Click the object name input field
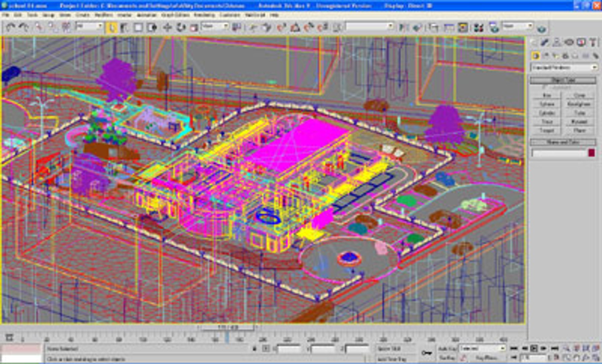This screenshot has height=364, width=602. click(559, 153)
